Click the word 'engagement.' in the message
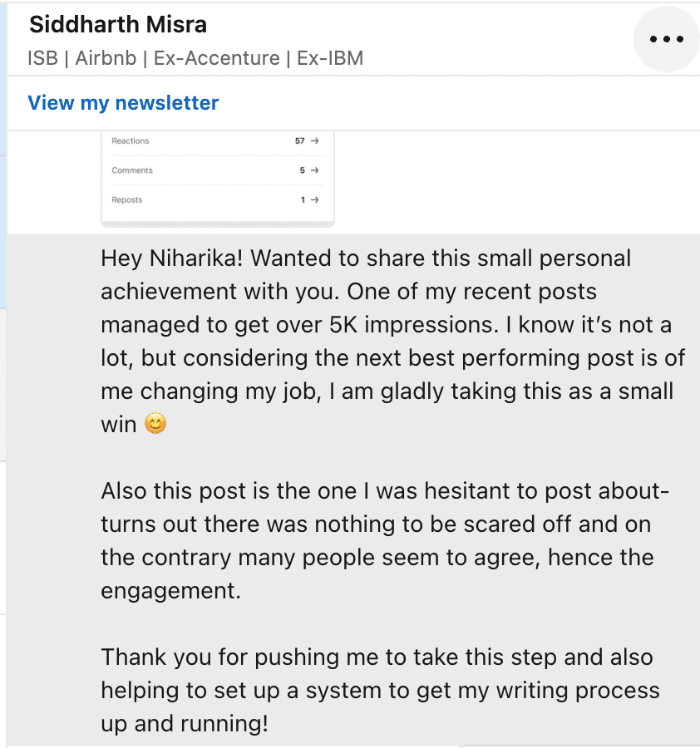Screen dimensions: 700x748 [170, 591]
